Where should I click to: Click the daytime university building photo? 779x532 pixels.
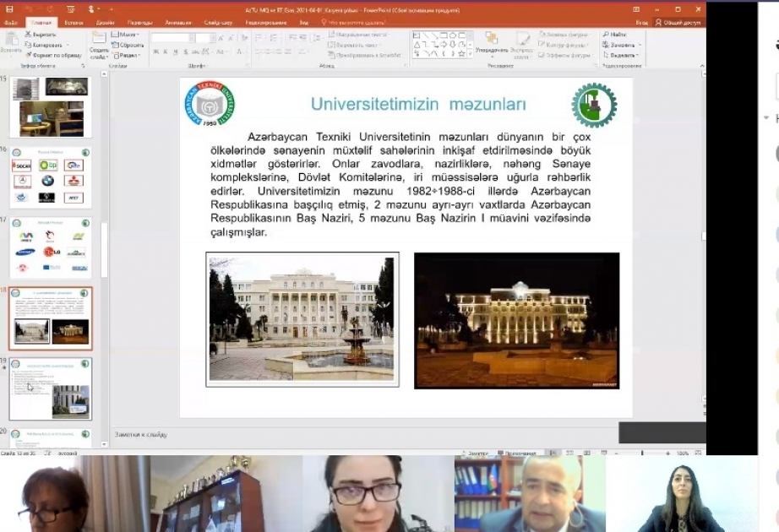302,319
